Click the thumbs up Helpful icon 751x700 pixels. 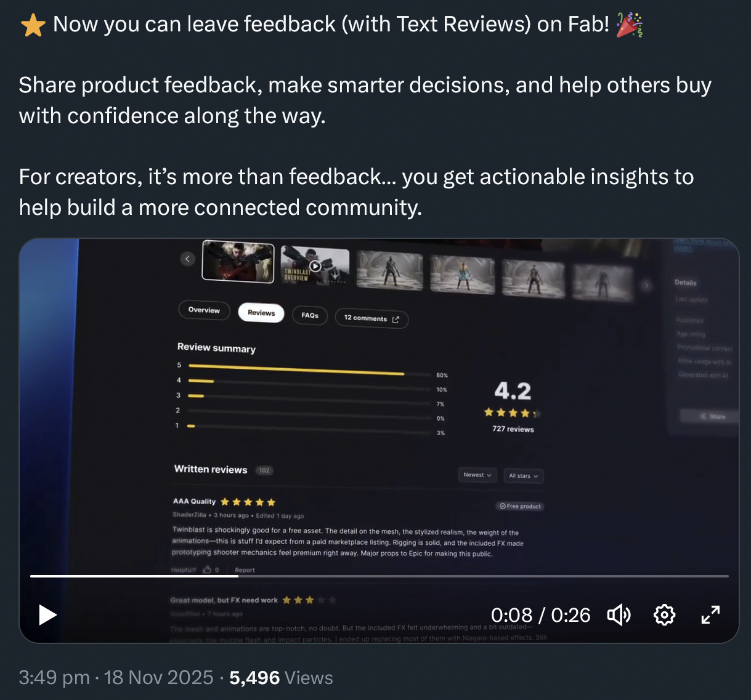coord(207,569)
